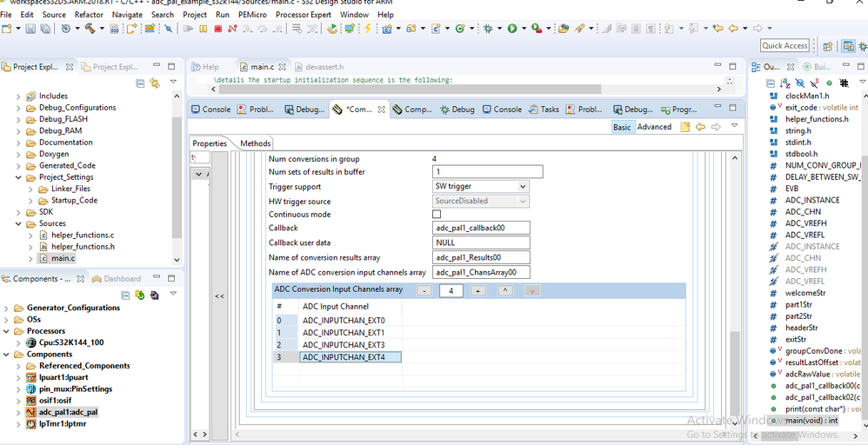Click the Link with Editor icon in Project Explorer
Viewport: 868px width, 445px height.
(155, 83)
